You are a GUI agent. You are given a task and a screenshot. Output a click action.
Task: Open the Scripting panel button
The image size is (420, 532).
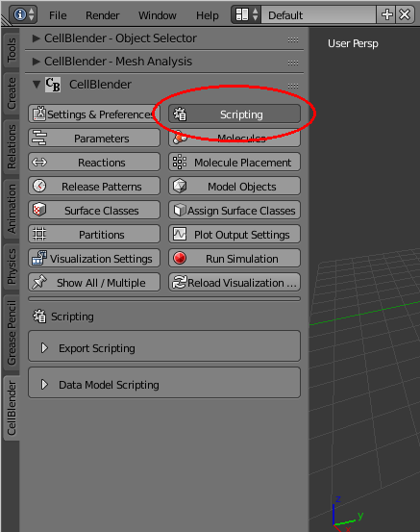(235, 114)
